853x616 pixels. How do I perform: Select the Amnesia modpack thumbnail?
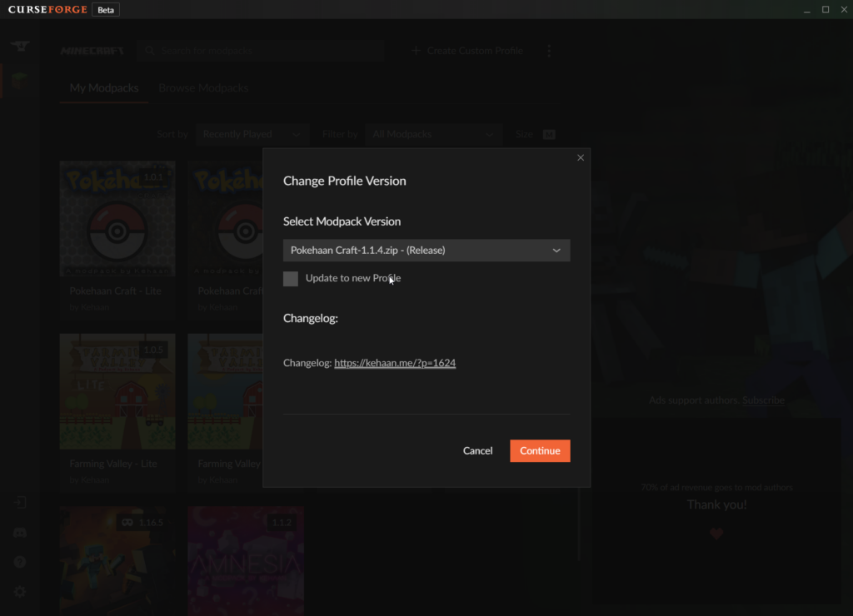tap(246, 561)
